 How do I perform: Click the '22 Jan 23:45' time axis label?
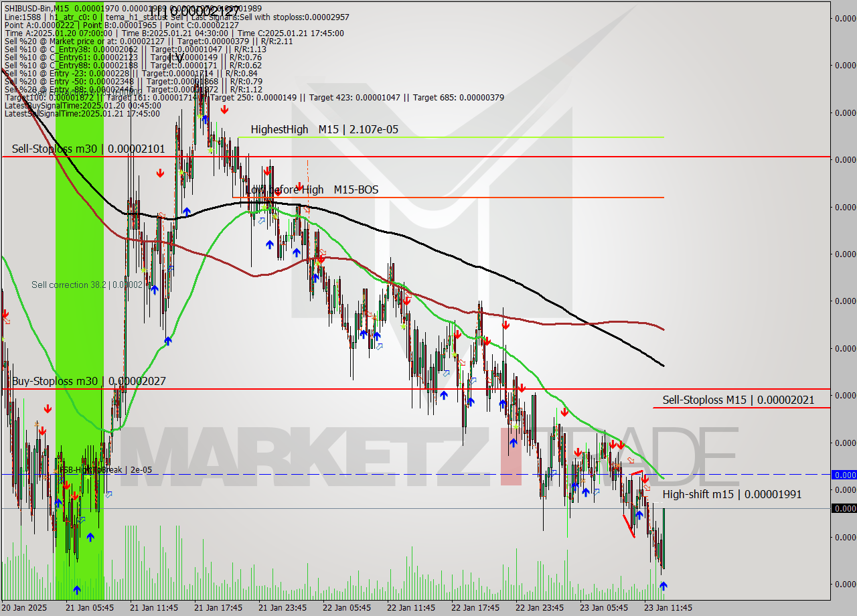pyautogui.click(x=540, y=607)
